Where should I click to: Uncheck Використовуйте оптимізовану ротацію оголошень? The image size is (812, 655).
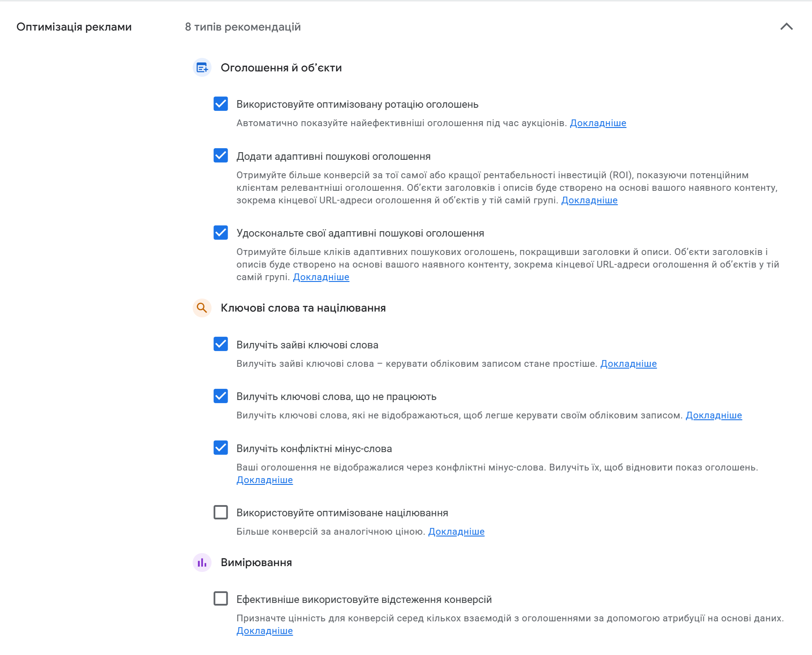221,104
